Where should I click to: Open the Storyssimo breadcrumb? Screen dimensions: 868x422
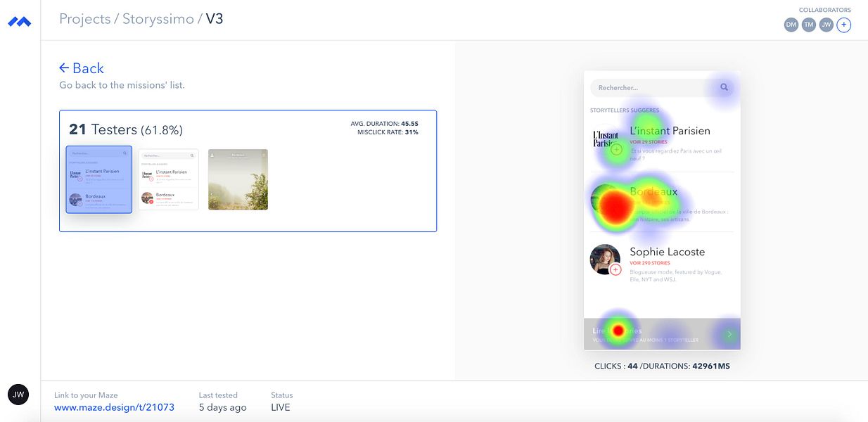pyautogui.click(x=158, y=19)
